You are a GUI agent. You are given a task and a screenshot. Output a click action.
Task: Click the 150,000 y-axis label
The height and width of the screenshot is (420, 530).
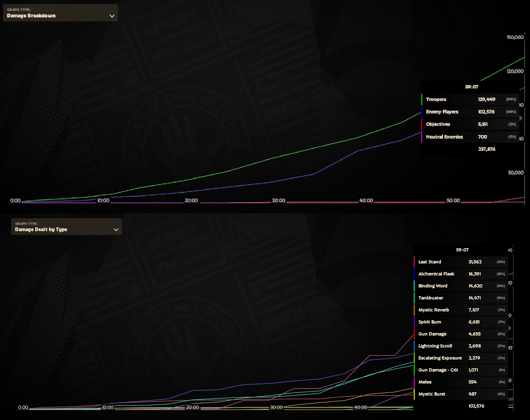pyautogui.click(x=515, y=37)
